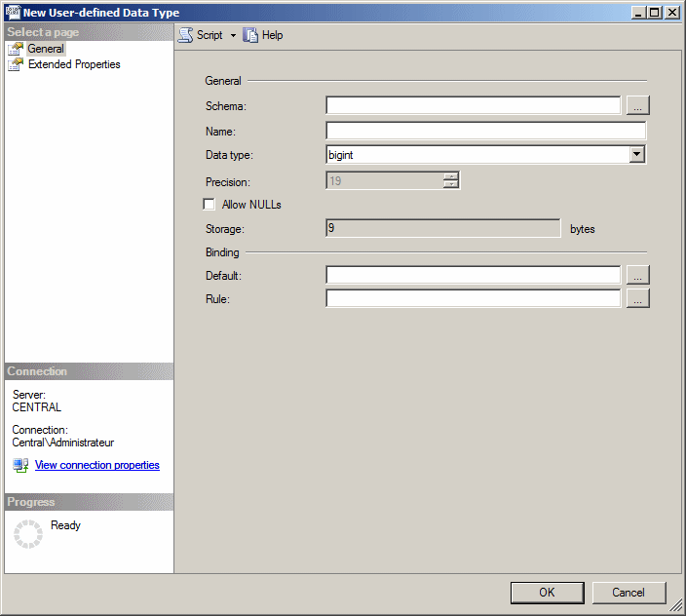Click the Storage bytes field

point(442,228)
